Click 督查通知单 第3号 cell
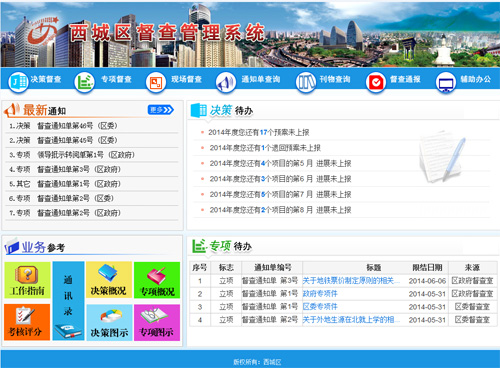Viewport: 500px width, 368px height. (x=270, y=281)
